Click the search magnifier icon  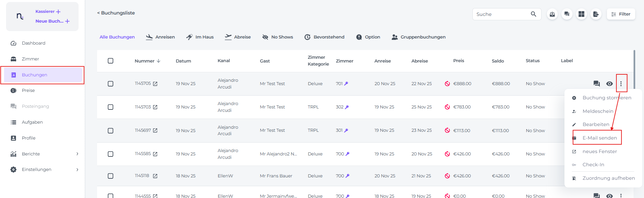[x=533, y=14]
